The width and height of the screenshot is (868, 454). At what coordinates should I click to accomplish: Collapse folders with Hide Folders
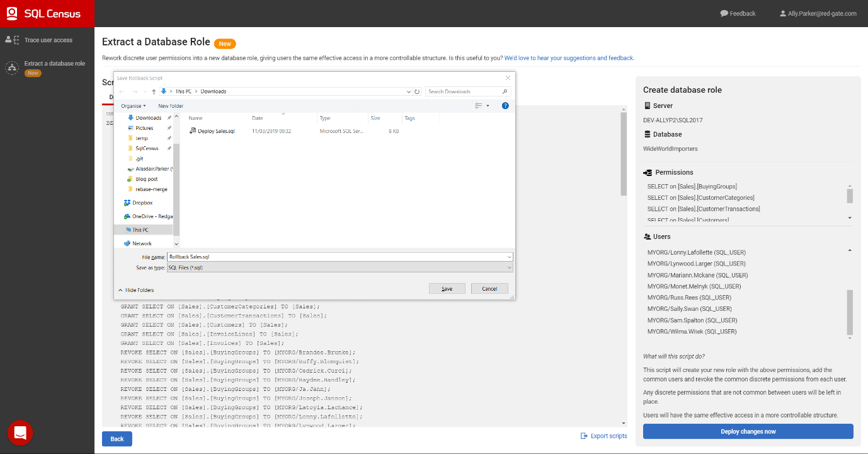point(136,290)
